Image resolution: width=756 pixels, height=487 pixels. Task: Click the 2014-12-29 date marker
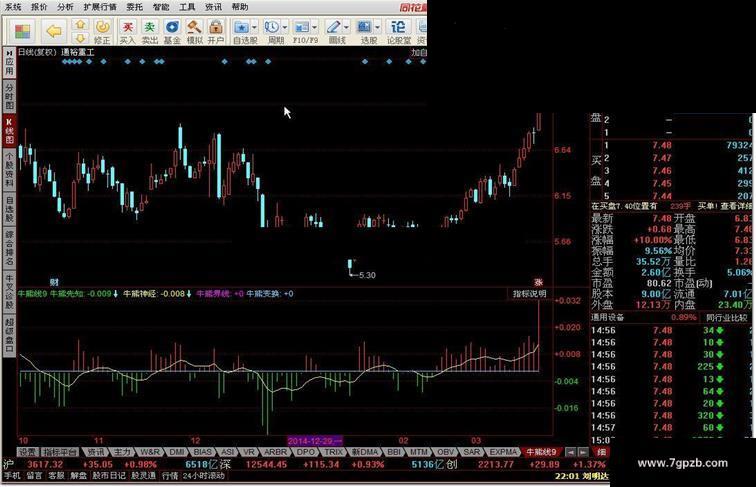click(x=314, y=441)
